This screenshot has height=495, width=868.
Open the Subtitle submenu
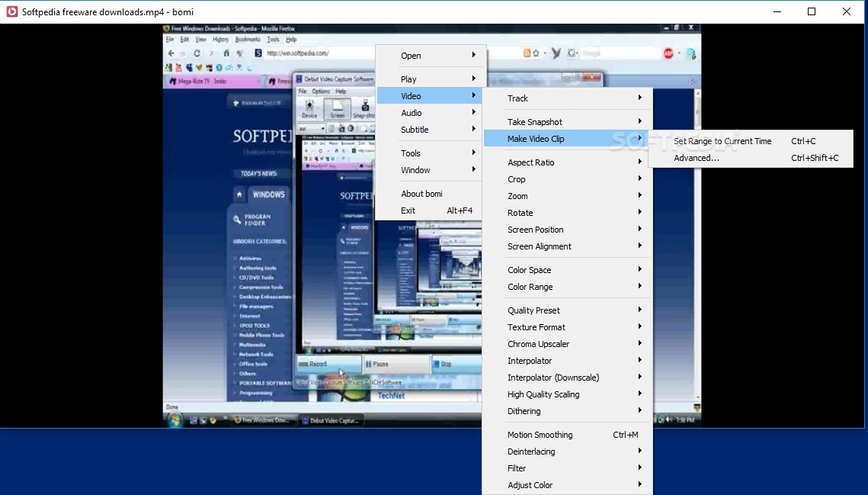click(431, 130)
